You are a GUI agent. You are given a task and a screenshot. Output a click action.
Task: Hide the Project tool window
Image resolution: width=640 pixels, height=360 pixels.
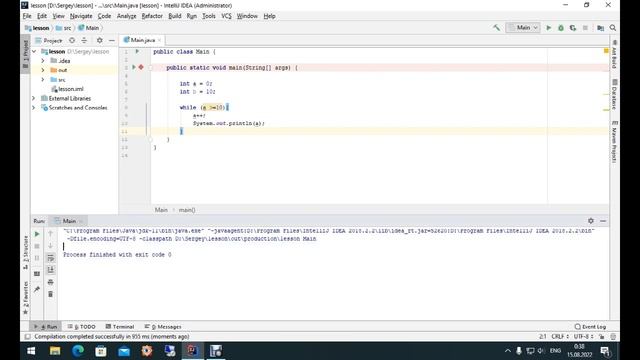(x=112, y=40)
